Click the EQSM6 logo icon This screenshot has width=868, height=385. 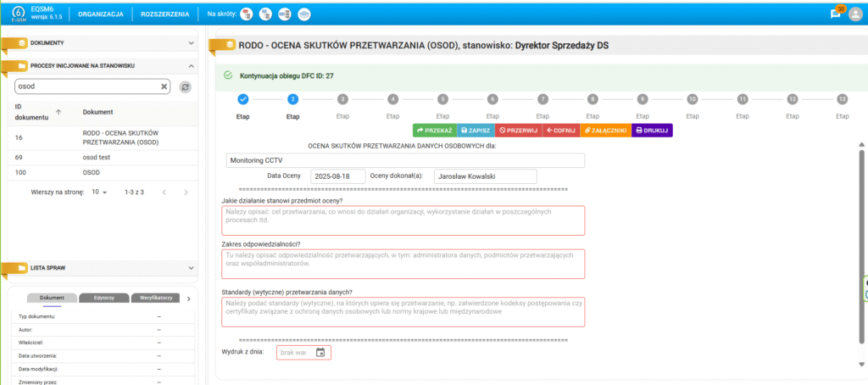tap(17, 14)
